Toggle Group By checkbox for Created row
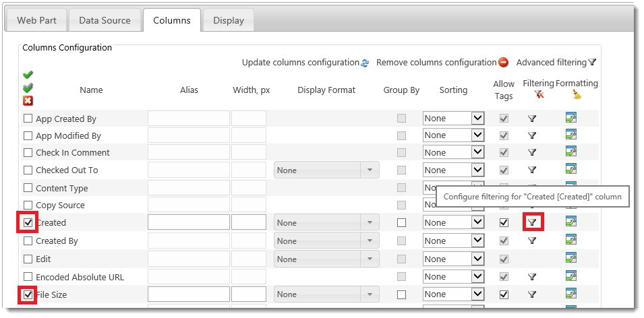The height and width of the screenshot is (318, 644). [401, 222]
